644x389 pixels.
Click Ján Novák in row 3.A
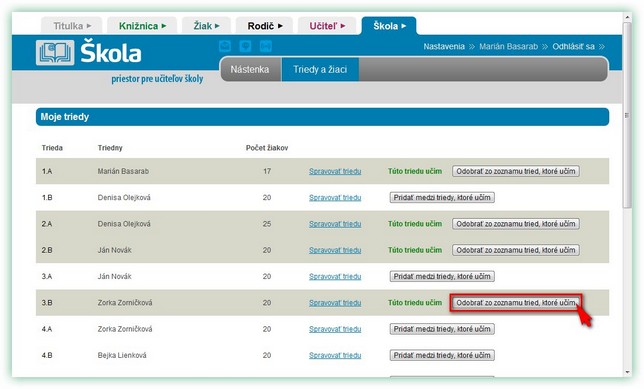click(115, 276)
